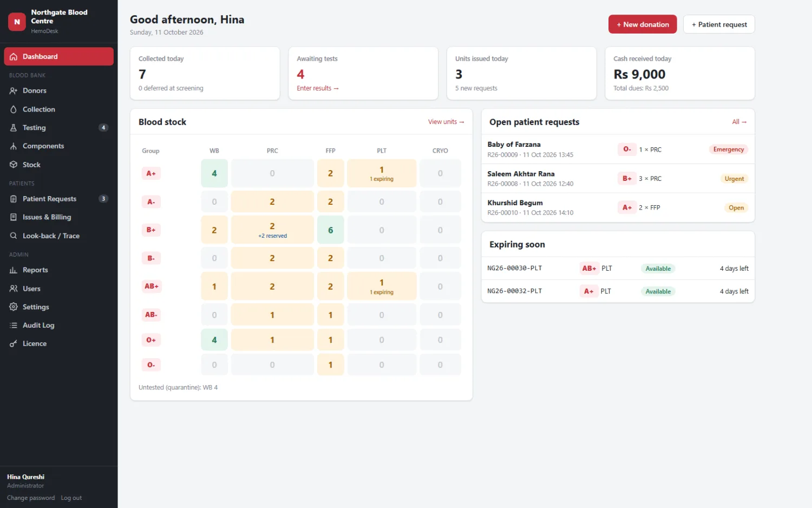Go to the Collection section
The width and height of the screenshot is (812, 508).
[58, 109]
